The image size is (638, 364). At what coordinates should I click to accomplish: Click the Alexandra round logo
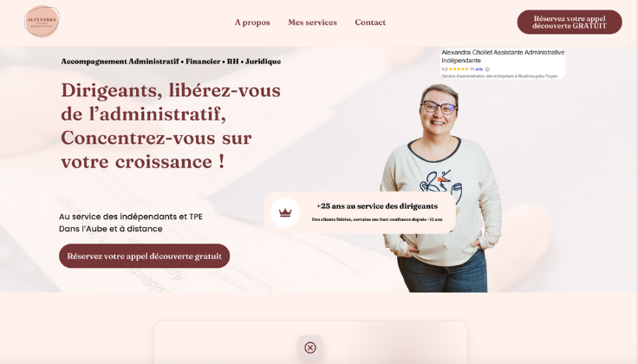pyautogui.click(x=42, y=21)
